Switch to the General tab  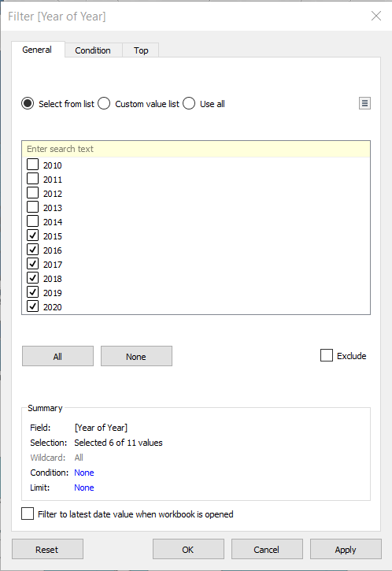[x=37, y=50]
